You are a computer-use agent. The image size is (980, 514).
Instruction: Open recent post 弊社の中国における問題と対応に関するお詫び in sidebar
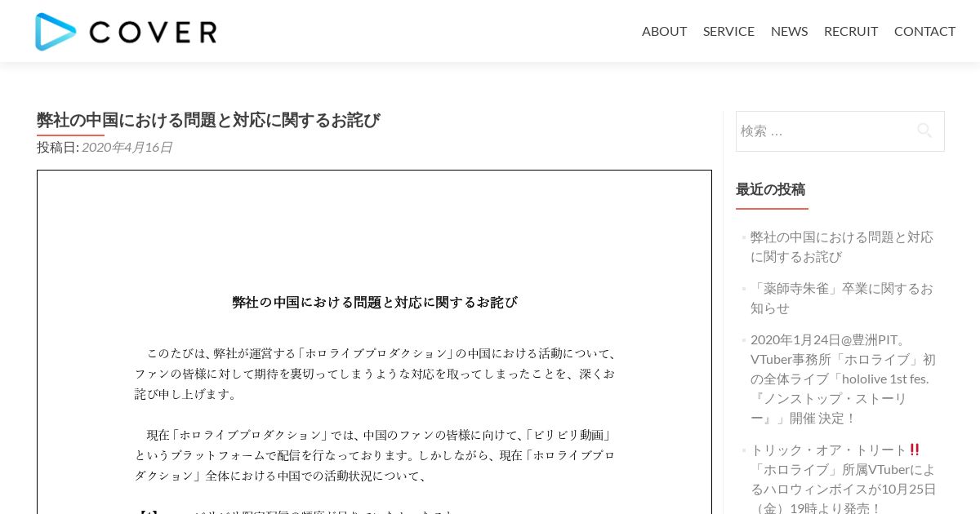(842, 246)
